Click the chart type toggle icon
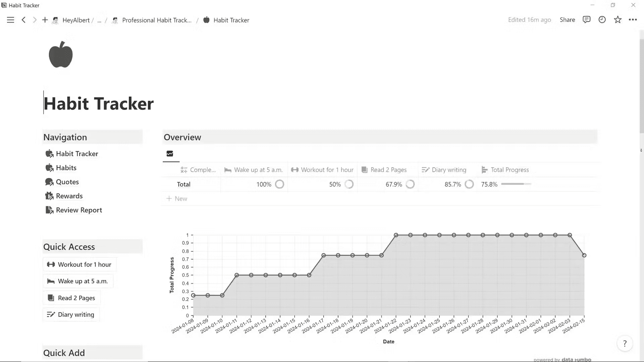The width and height of the screenshot is (644, 362). [170, 154]
